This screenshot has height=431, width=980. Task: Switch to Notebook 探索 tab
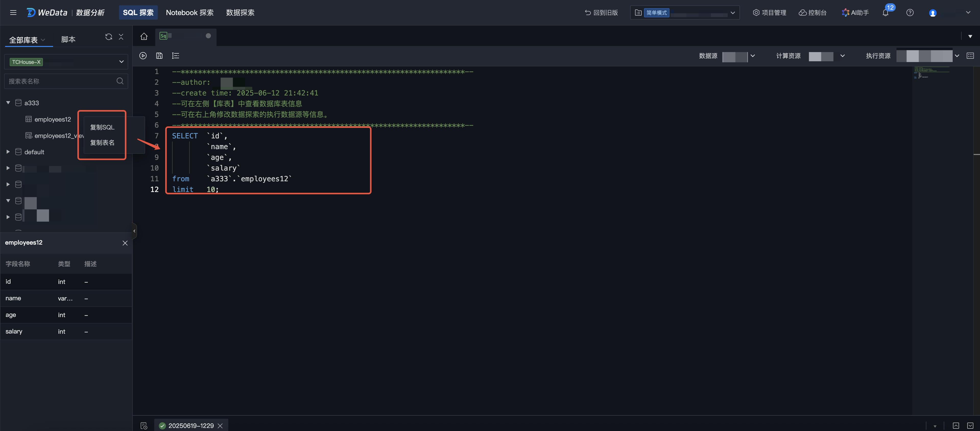click(x=189, y=13)
